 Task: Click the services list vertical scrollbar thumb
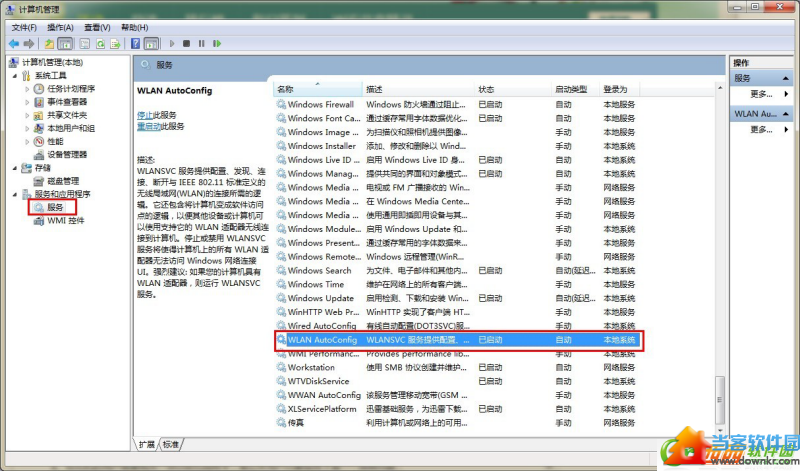[x=720, y=399]
